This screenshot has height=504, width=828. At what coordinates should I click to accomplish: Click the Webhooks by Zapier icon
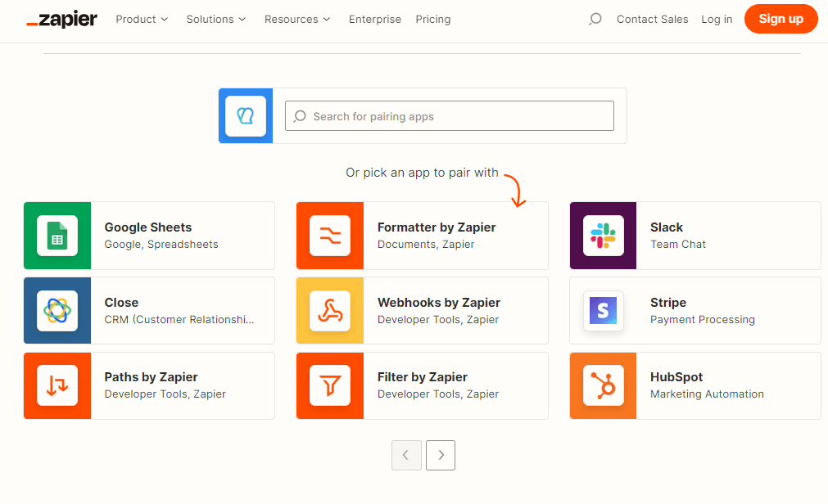330,311
